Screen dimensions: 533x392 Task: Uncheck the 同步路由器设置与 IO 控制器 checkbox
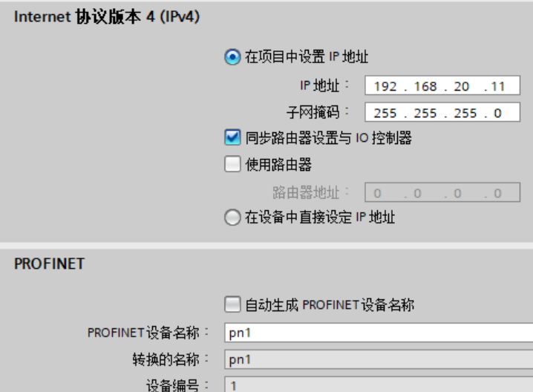tap(232, 137)
